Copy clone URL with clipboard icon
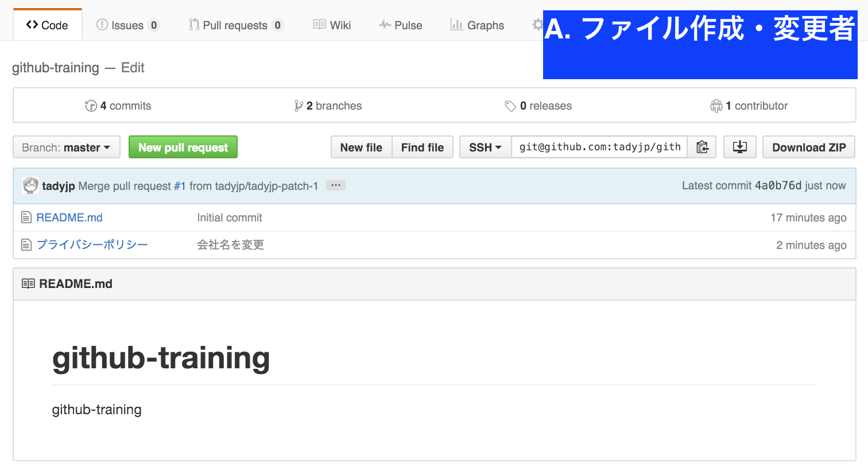The width and height of the screenshot is (868, 475). [x=702, y=147]
